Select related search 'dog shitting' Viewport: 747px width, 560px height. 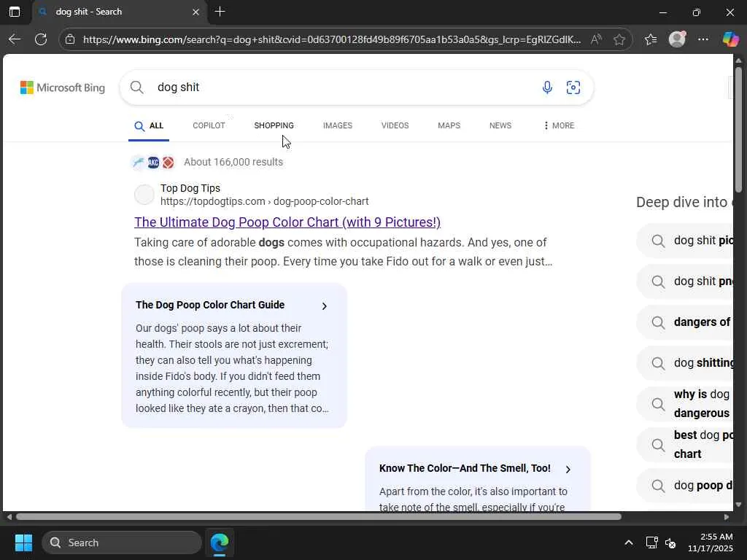[x=686, y=363]
